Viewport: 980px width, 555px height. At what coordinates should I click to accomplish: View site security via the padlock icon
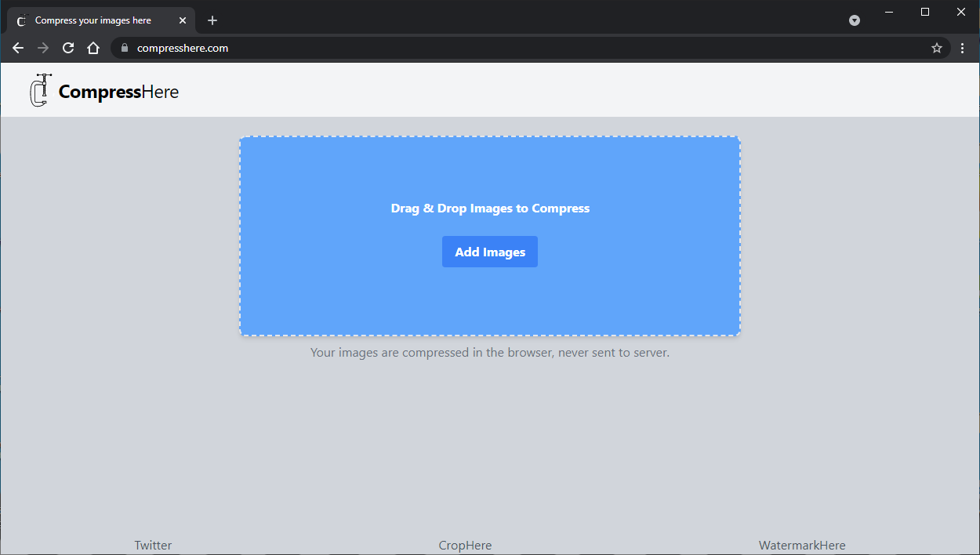pos(123,48)
